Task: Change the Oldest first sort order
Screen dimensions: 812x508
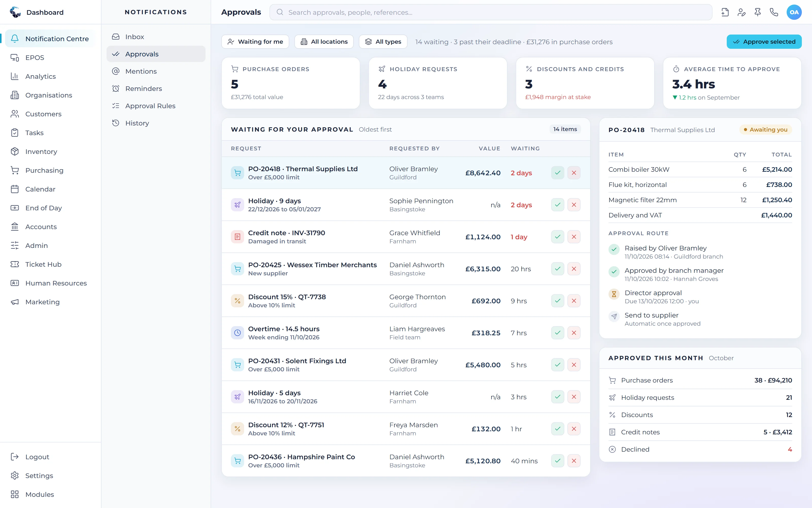Action: click(x=375, y=129)
